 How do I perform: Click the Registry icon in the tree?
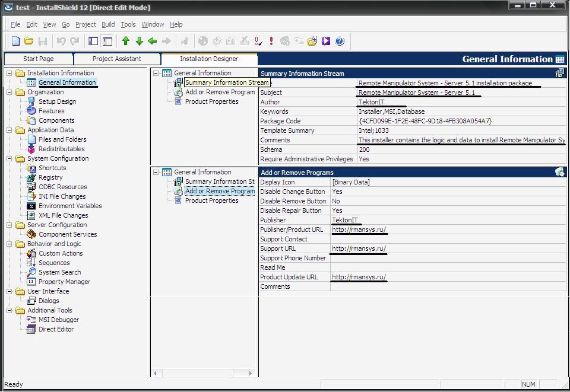pos(31,177)
